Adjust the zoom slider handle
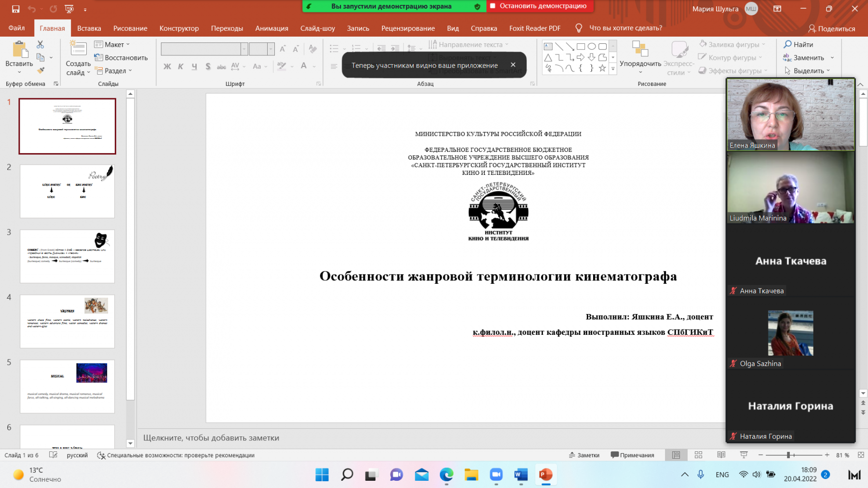This screenshot has width=868, height=488. point(788,455)
